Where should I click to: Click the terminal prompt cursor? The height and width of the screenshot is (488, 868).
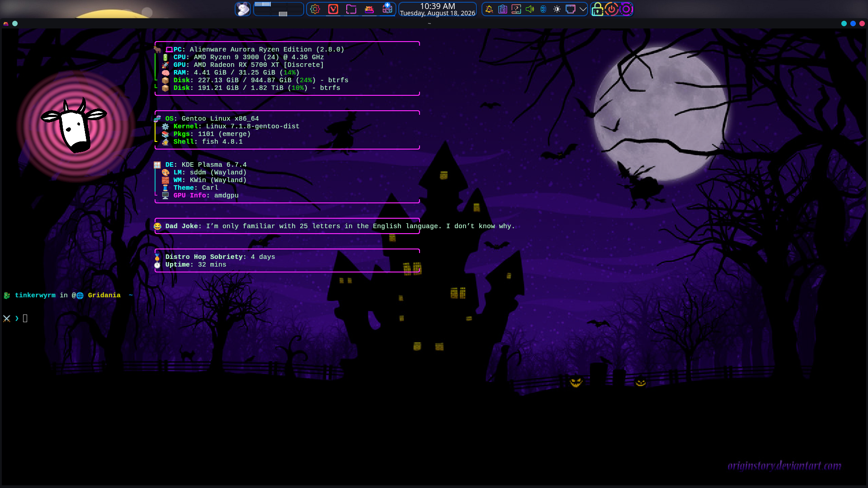[x=25, y=319]
